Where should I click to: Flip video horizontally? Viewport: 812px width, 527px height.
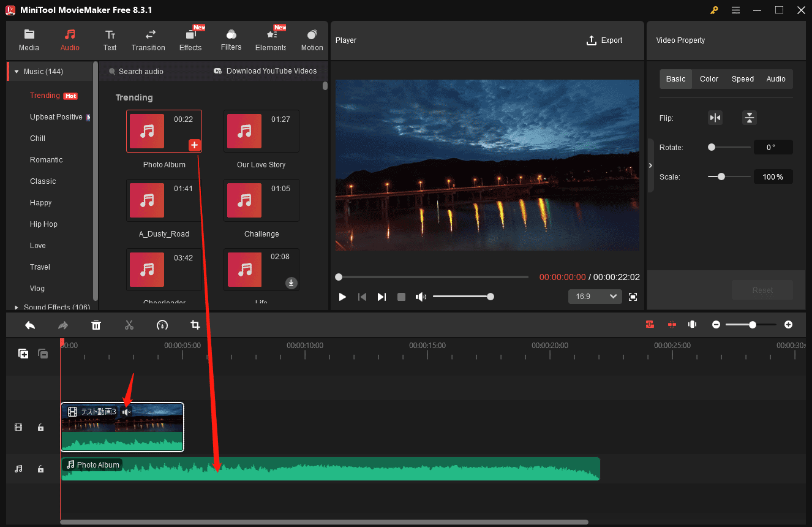coord(715,118)
